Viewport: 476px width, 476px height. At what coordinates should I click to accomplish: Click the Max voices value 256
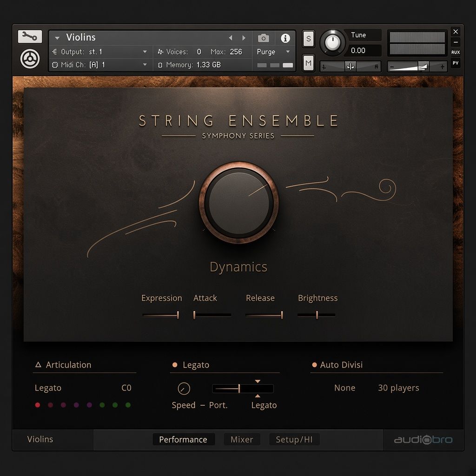[x=236, y=52]
